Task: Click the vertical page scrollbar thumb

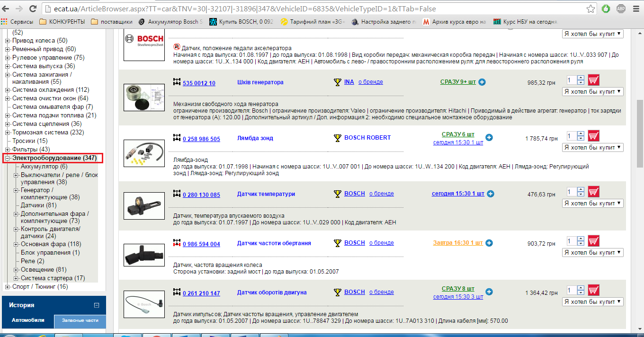Action: point(640,133)
